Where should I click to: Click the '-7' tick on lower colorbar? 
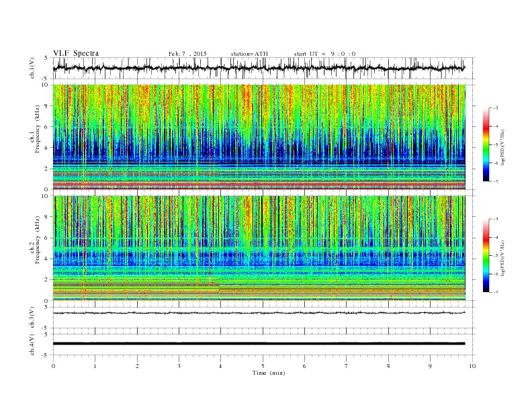tap(496, 292)
